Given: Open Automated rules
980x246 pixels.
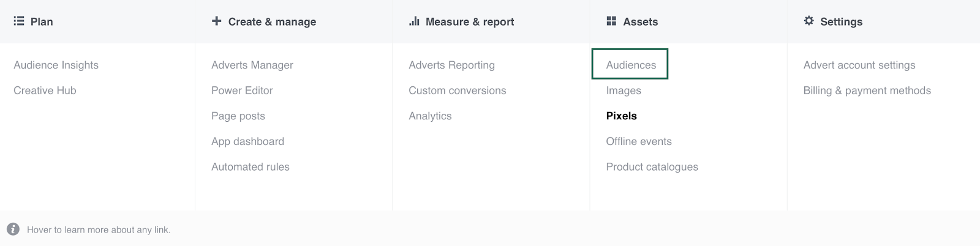Looking at the screenshot, I should pyautogui.click(x=251, y=167).
